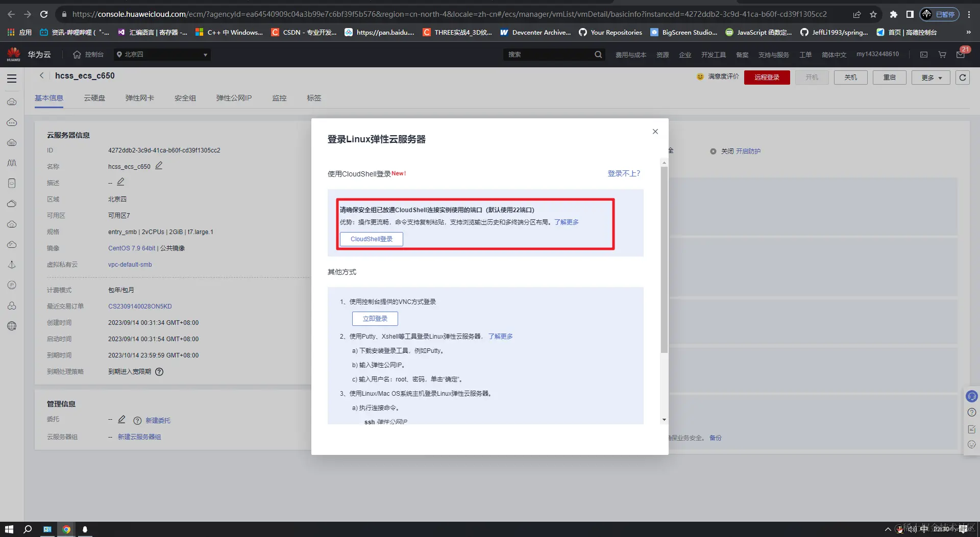Bookmark page with star icon
The height and width of the screenshot is (537, 980).
873,14
